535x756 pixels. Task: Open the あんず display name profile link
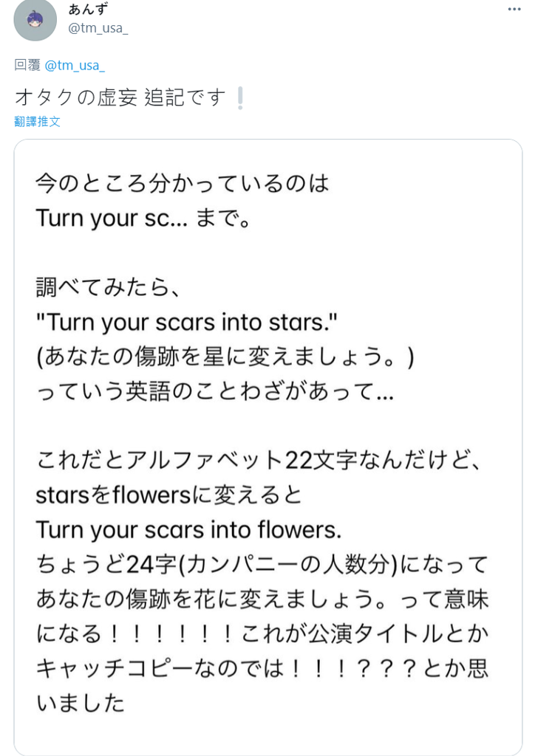(88, 9)
